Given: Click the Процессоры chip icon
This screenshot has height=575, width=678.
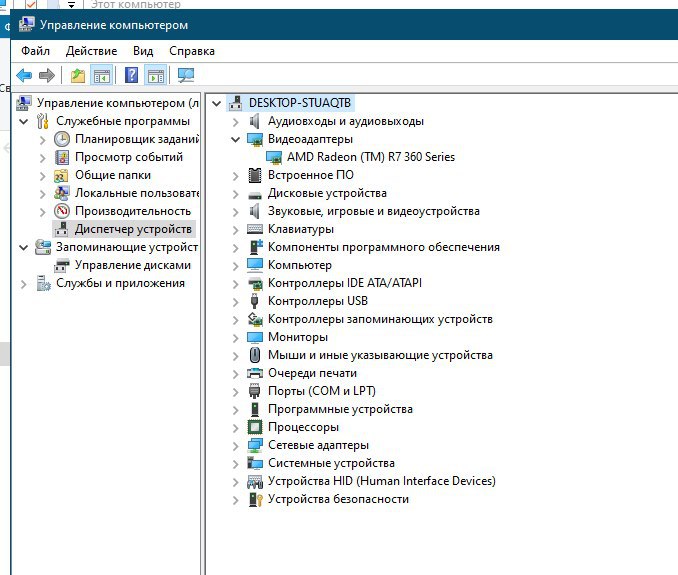Looking at the screenshot, I should pyautogui.click(x=255, y=427).
